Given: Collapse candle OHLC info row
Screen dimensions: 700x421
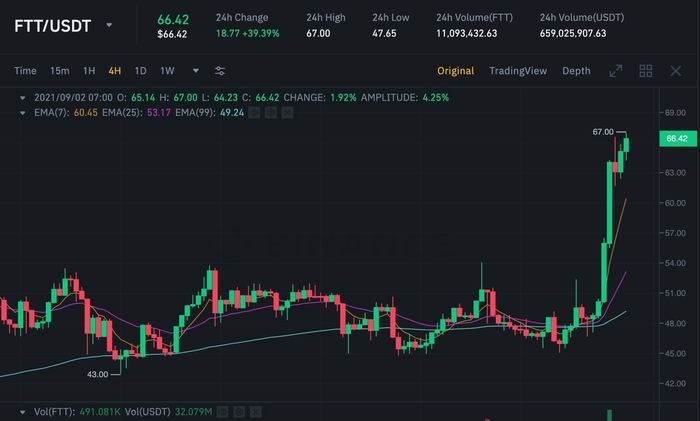Looking at the screenshot, I should pos(23,98).
